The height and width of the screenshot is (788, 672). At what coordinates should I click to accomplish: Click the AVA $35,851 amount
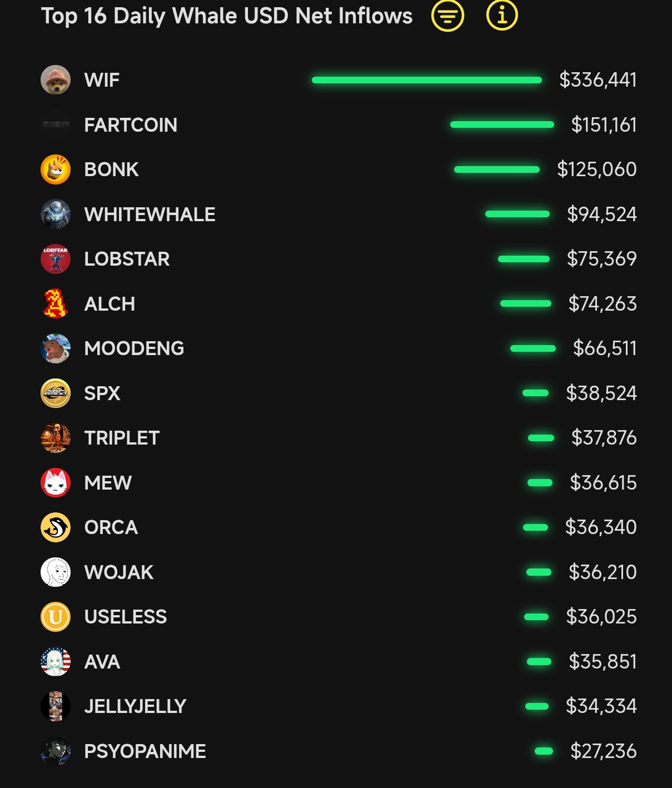603,662
